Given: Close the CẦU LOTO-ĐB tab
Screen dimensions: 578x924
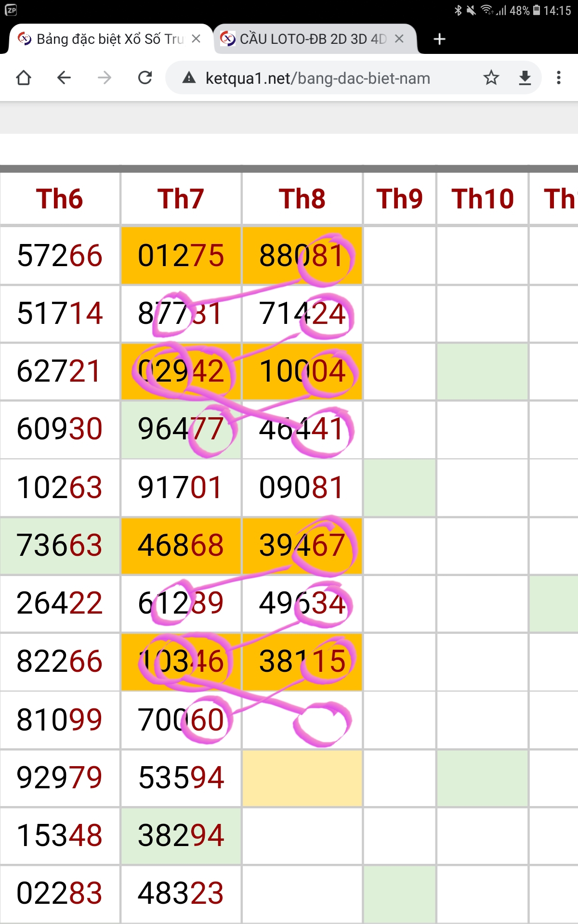Looking at the screenshot, I should click(399, 39).
